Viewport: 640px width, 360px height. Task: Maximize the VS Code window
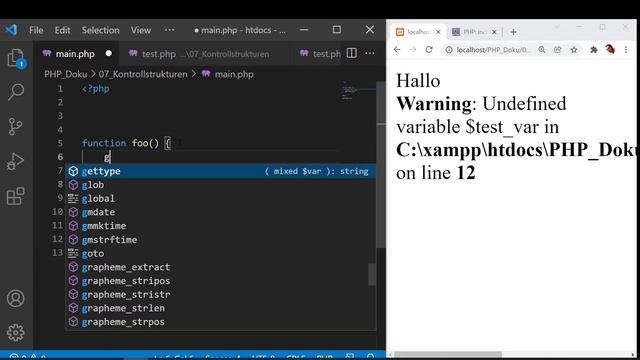click(x=337, y=30)
